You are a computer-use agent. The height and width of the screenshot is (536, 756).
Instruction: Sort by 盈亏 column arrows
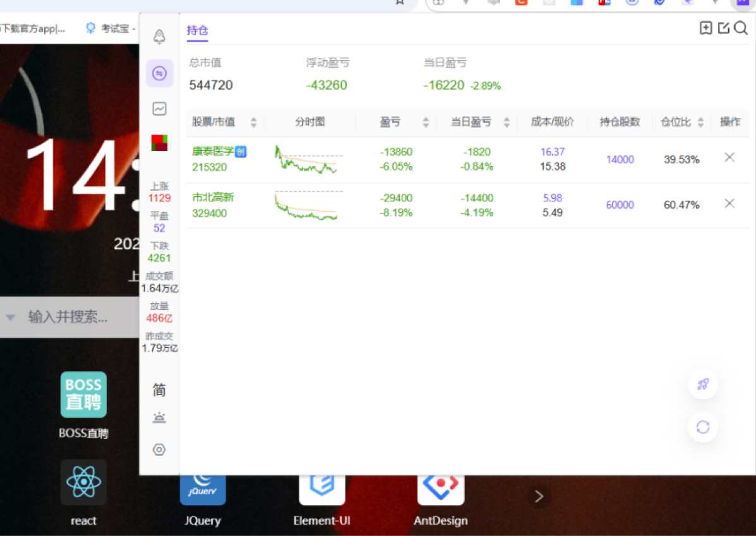pyautogui.click(x=426, y=122)
